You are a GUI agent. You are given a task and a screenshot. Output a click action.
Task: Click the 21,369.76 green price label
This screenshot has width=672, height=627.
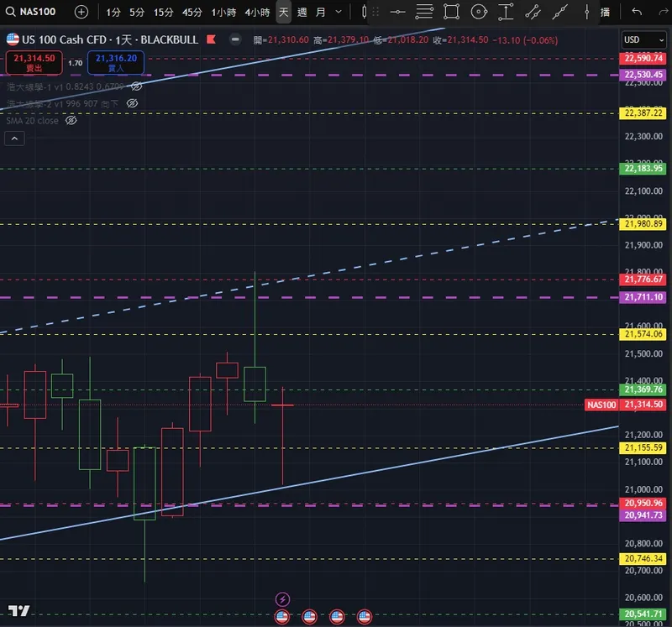(x=643, y=389)
